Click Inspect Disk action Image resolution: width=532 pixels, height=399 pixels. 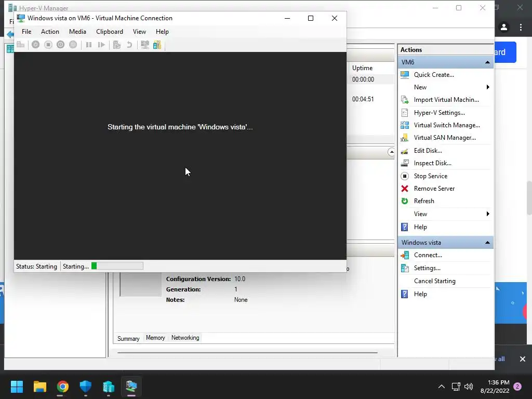(433, 163)
